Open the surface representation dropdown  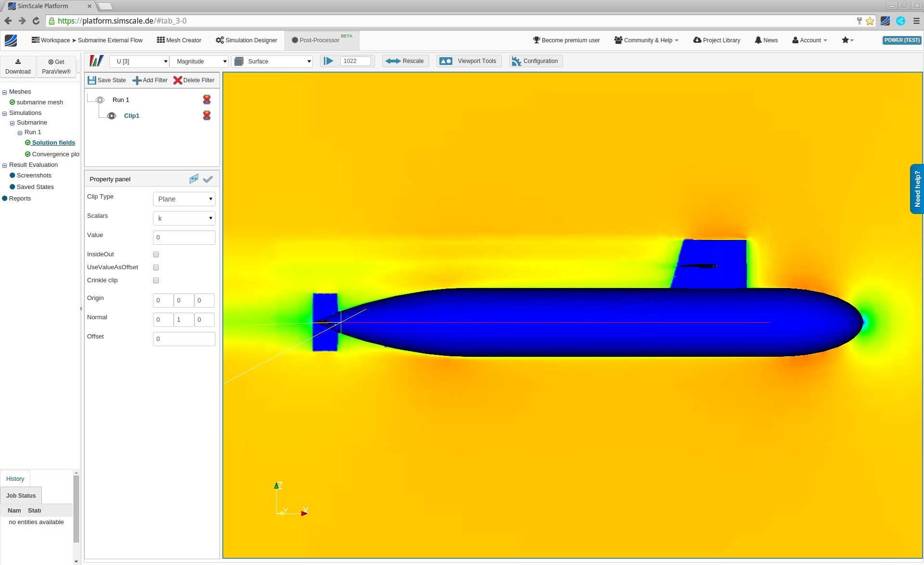click(x=271, y=61)
